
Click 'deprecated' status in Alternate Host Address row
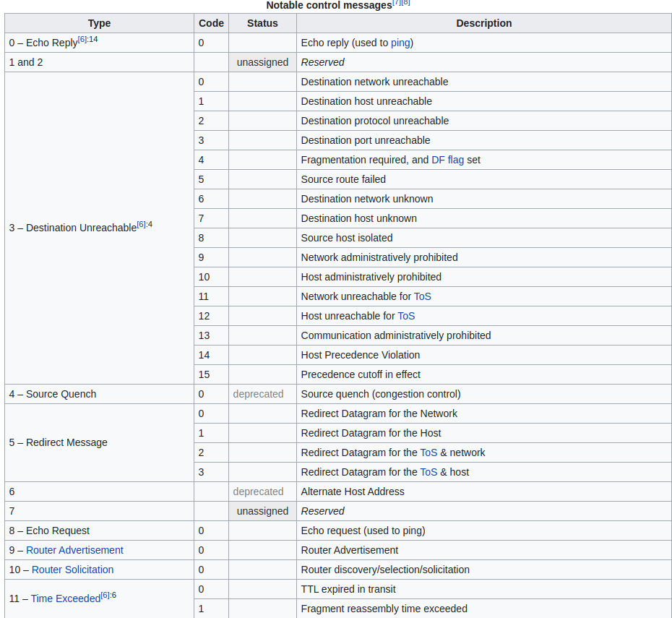click(x=258, y=492)
